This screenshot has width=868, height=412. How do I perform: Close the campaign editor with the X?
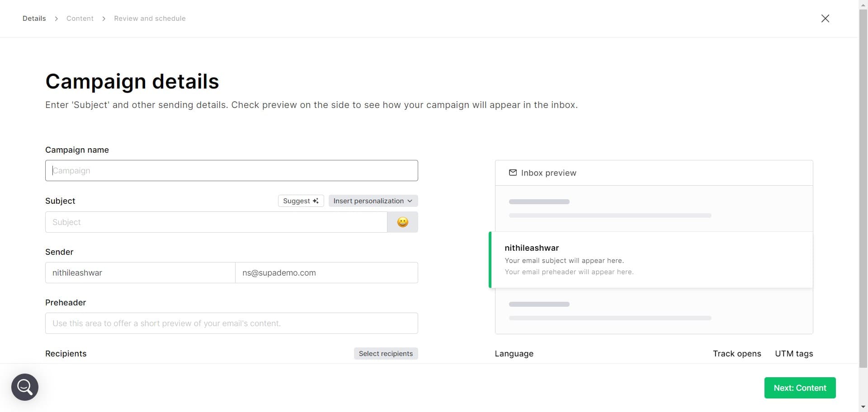coord(825,18)
